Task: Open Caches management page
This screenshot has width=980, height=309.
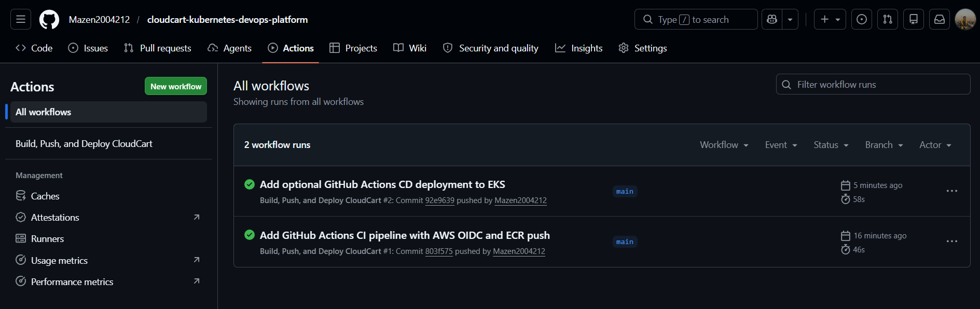Action: [108, 196]
